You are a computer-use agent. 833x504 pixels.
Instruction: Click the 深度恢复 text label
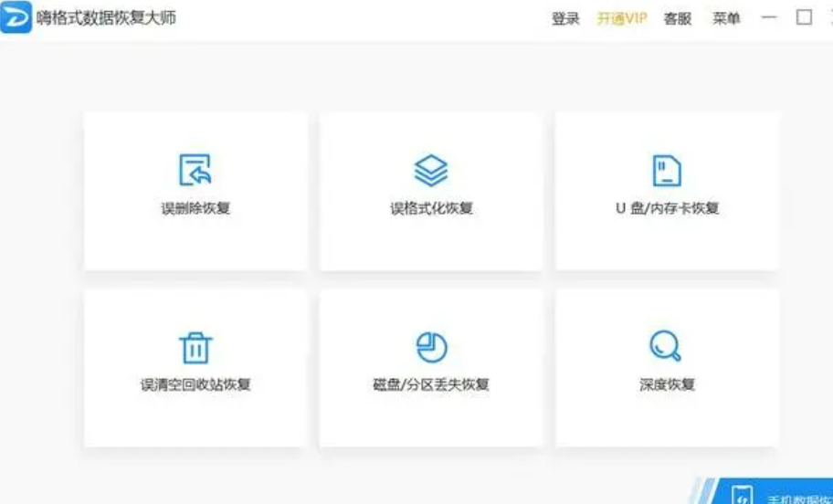point(668,384)
